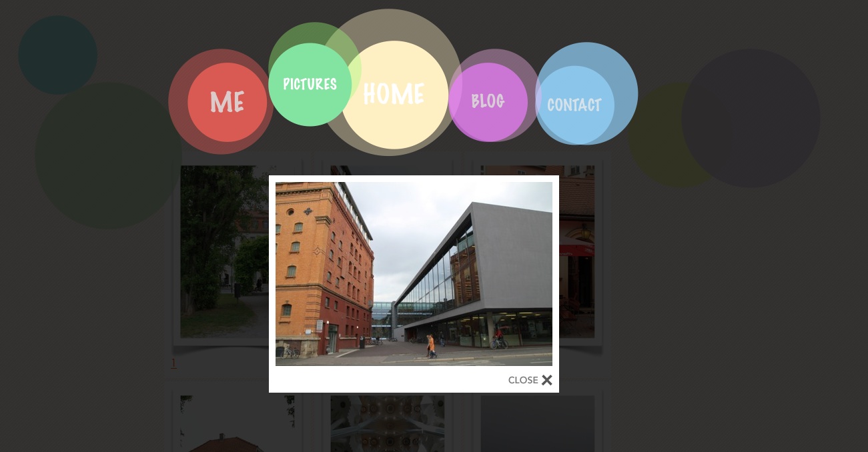868x452 pixels.
Task: Click the X icon in the lightbox
Action: pyautogui.click(x=547, y=380)
